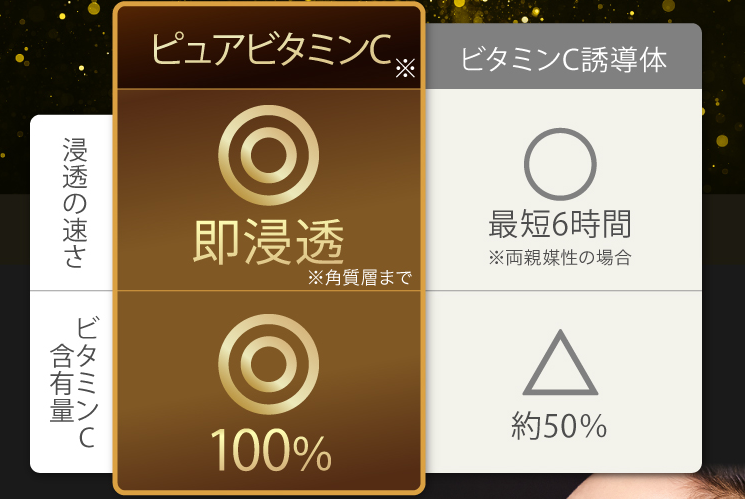Click the 浸透の速さ row label
The width and height of the screenshot is (747, 499).
75,203
